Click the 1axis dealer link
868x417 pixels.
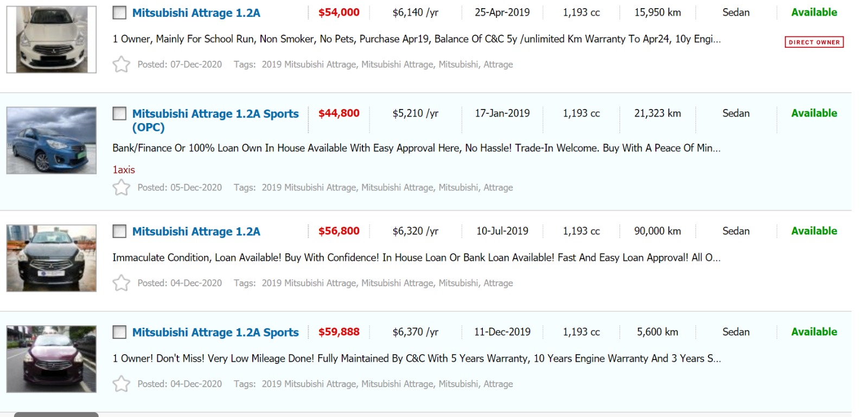(124, 170)
